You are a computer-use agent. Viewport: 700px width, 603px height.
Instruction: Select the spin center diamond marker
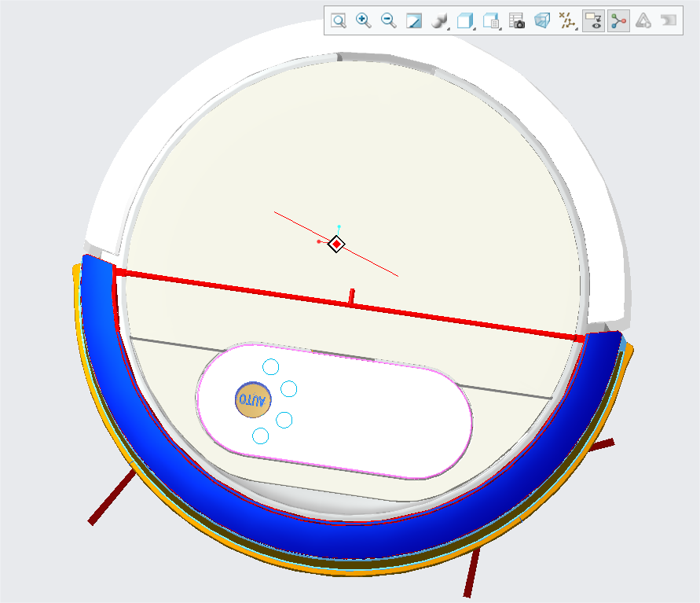coord(336,245)
